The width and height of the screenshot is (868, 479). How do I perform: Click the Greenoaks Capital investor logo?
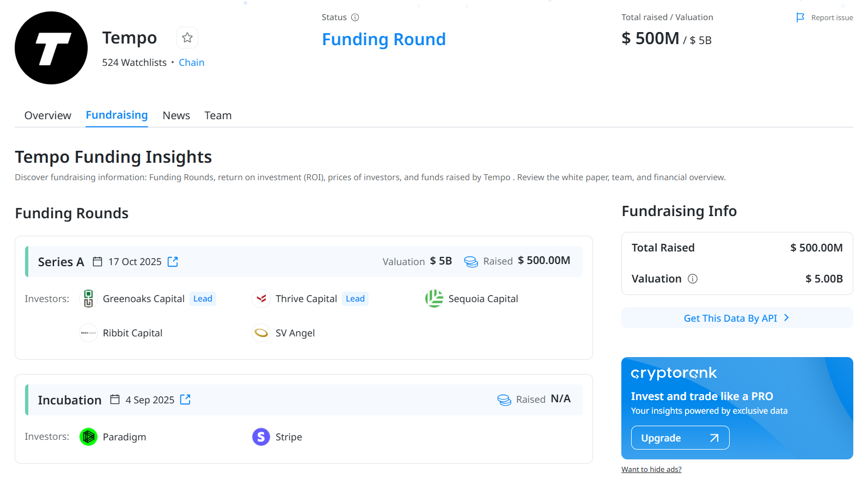[88, 298]
